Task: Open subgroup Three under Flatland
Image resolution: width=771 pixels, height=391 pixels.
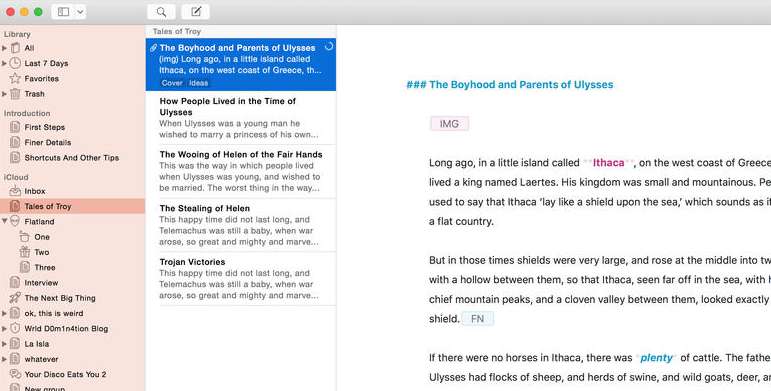Action: click(x=73, y=267)
